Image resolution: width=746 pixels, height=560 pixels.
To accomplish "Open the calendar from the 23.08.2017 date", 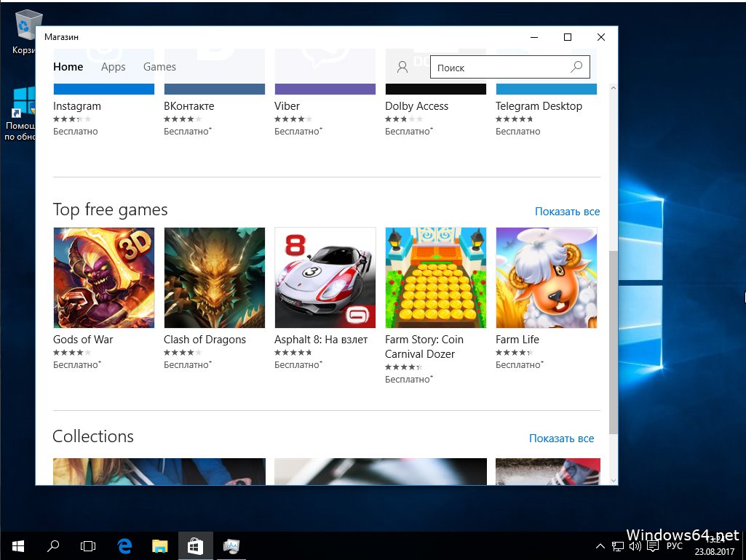I will pos(715,551).
